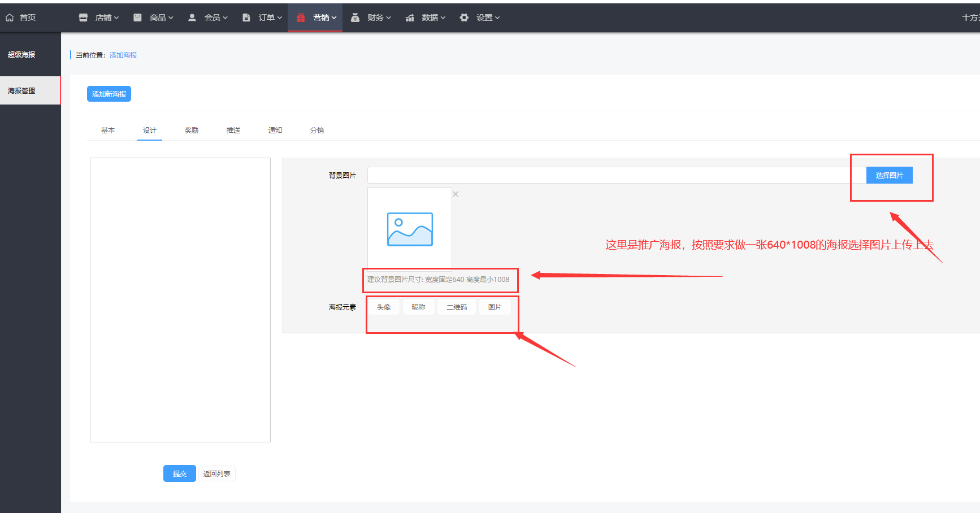
Task: Add the 二维码 poster element
Action: [457, 307]
